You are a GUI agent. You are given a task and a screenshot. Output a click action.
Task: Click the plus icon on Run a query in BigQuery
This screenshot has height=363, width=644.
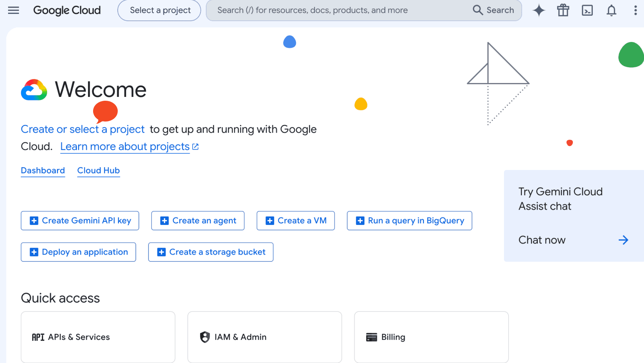360,221
